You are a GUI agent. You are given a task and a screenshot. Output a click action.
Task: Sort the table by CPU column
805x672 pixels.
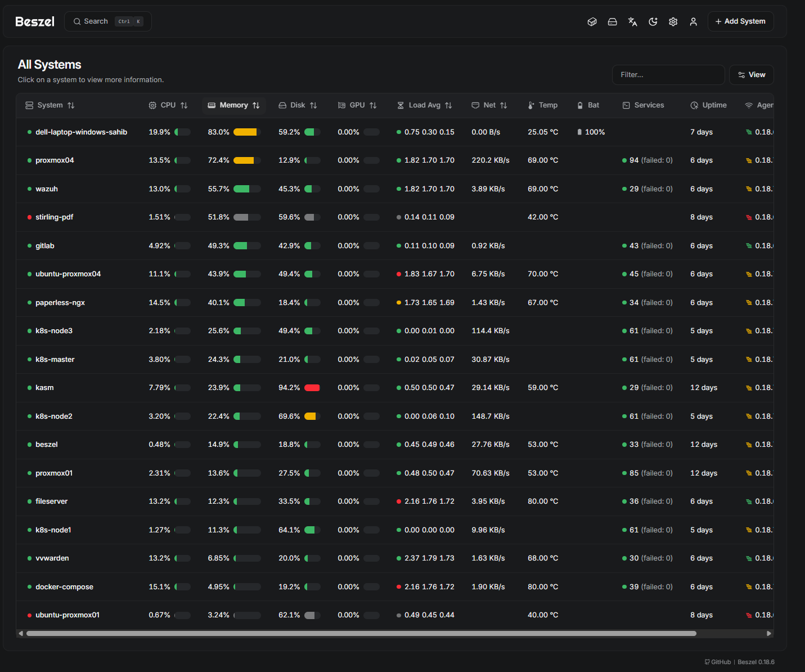click(168, 105)
